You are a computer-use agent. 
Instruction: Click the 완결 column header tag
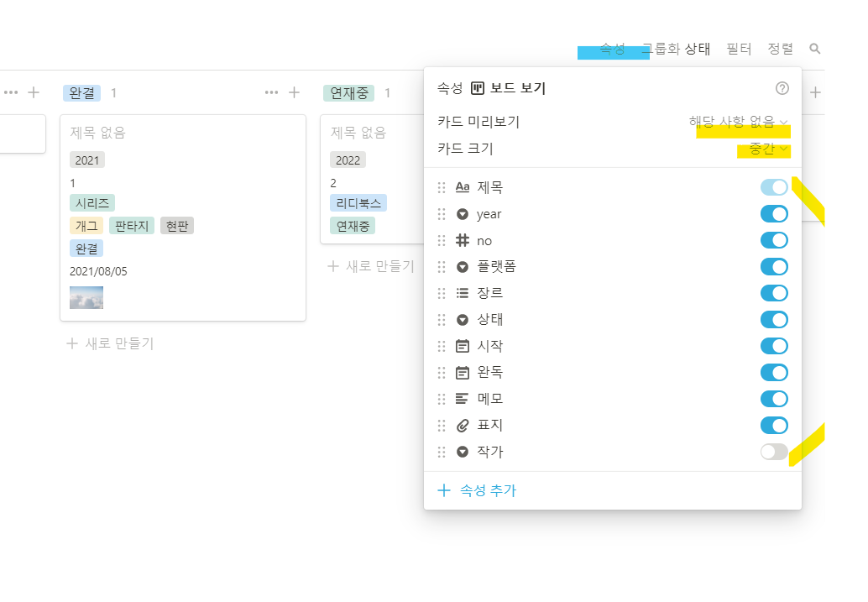click(82, 93)
